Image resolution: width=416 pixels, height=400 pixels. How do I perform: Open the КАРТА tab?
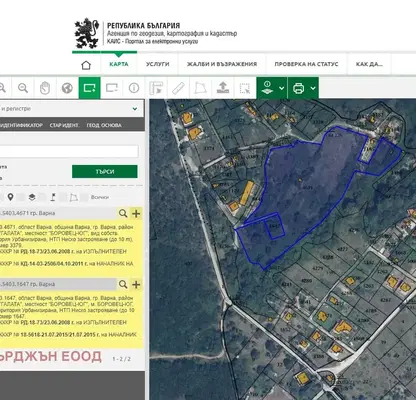pyautogui.click(x=119, y=64)
